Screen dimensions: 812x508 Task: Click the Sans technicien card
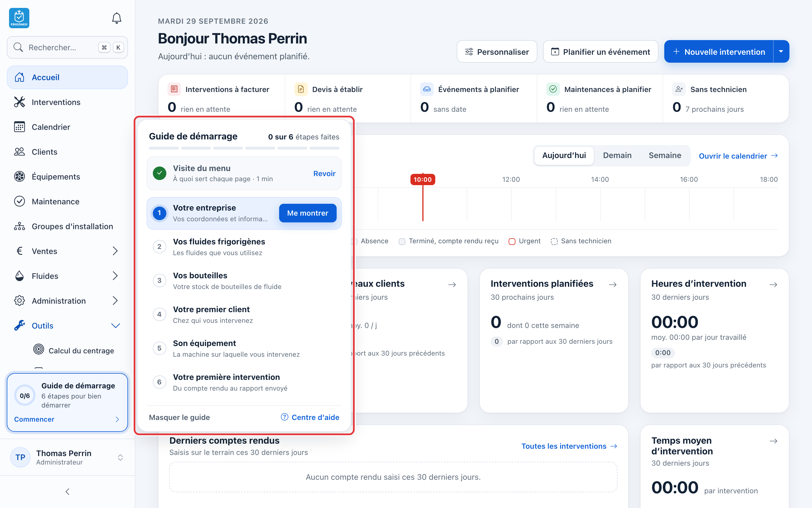[726, 99]
